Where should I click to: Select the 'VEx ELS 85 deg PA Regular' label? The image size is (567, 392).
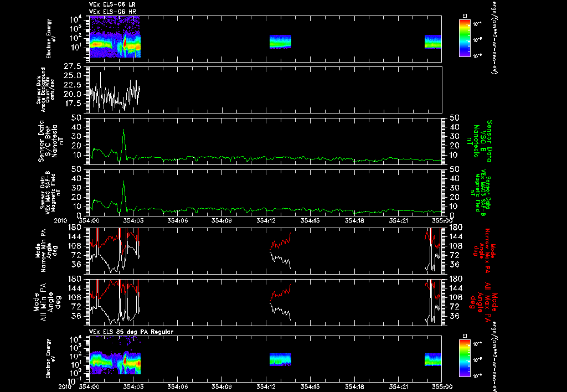click(131, 332)
